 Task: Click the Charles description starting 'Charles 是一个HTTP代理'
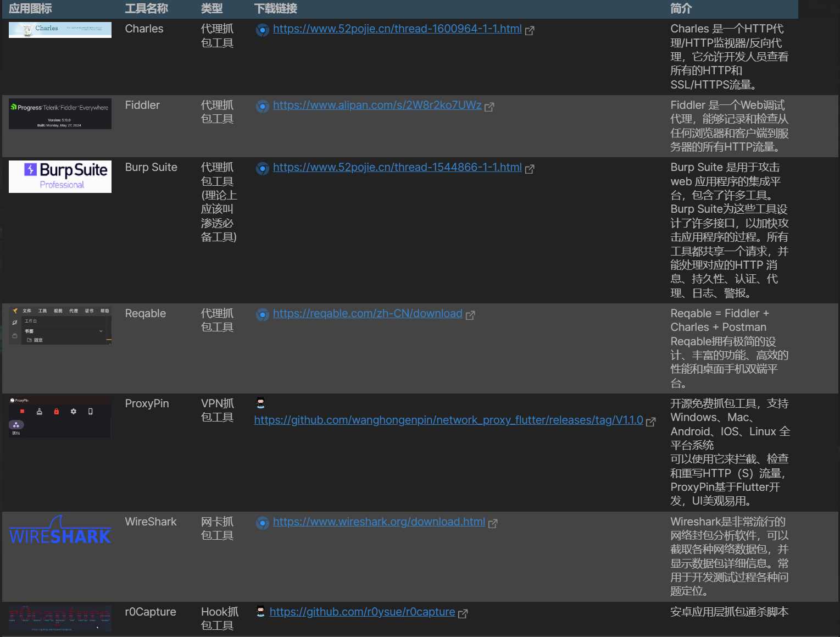click(x=730, y=57)
